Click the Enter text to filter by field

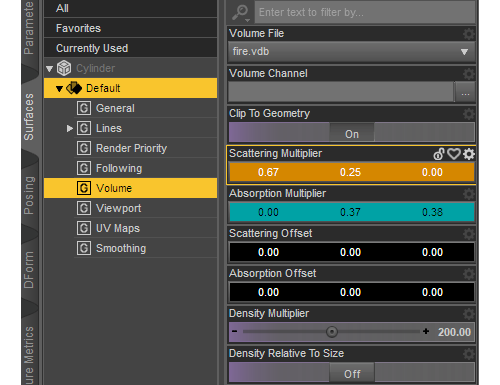(365, 12)
